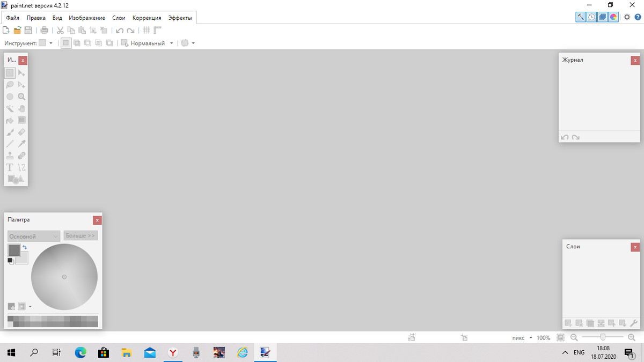The image size is (644, 362).
Task: Toggle the Layers window button at top right
Action: coord(602,17)
